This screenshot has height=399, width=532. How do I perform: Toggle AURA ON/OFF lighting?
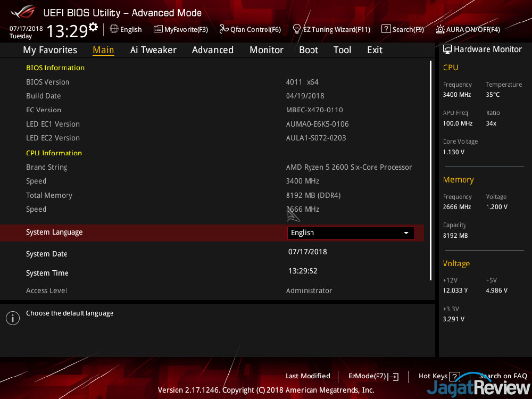[x=440, y=29]
